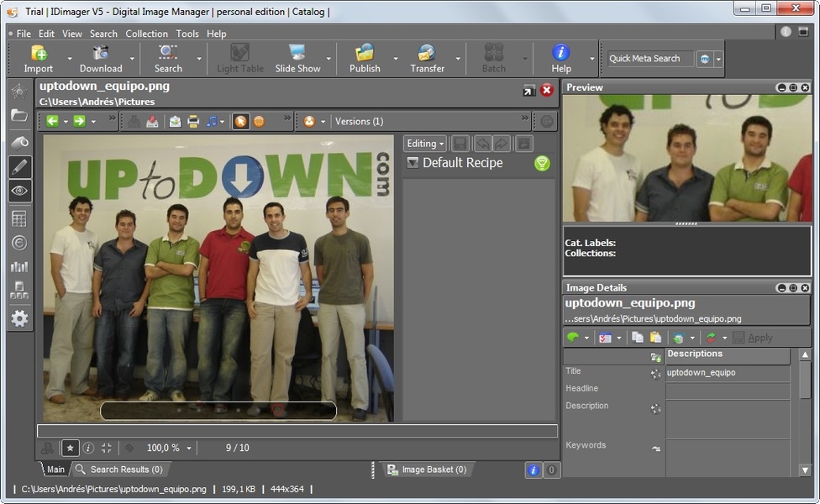
Task: Click the Preview panel thumbnail image
Action: [687, 158]
